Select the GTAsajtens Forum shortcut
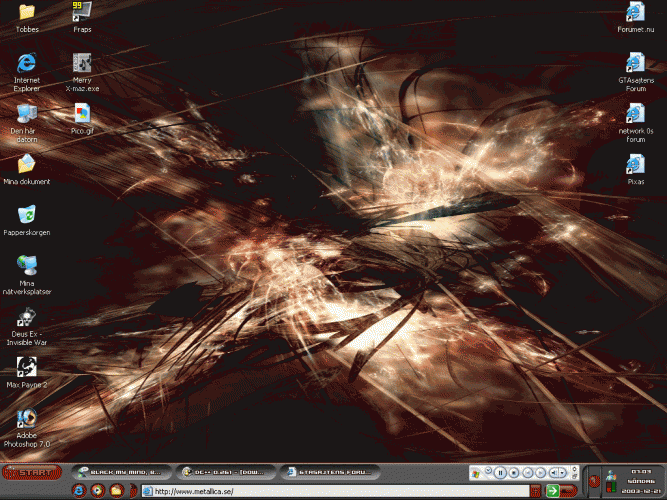 [x=635, y=64]
